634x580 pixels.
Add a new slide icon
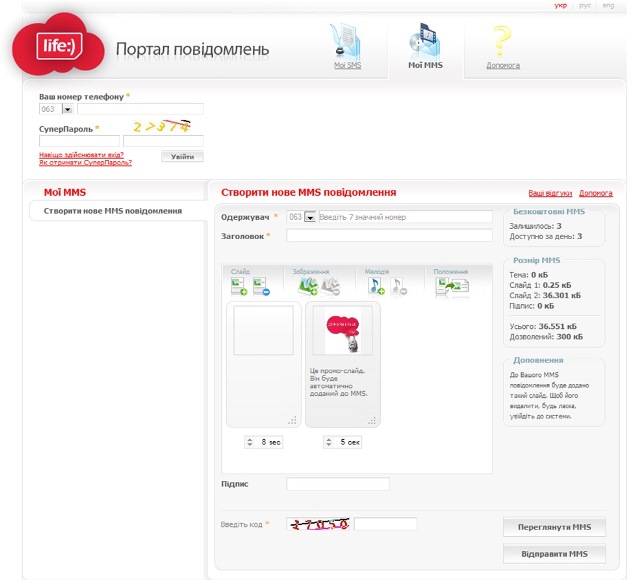239,286
